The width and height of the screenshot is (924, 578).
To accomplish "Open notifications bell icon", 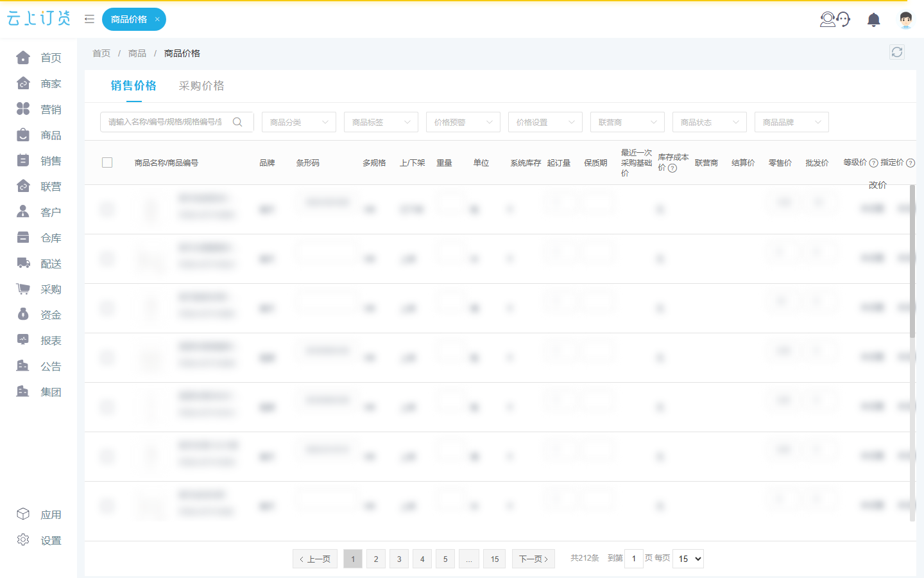I will click(x=873, y=20).
